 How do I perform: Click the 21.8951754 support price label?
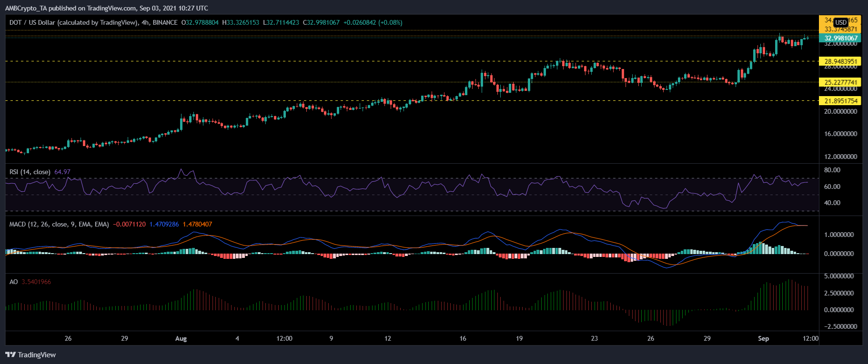[841, 100]
